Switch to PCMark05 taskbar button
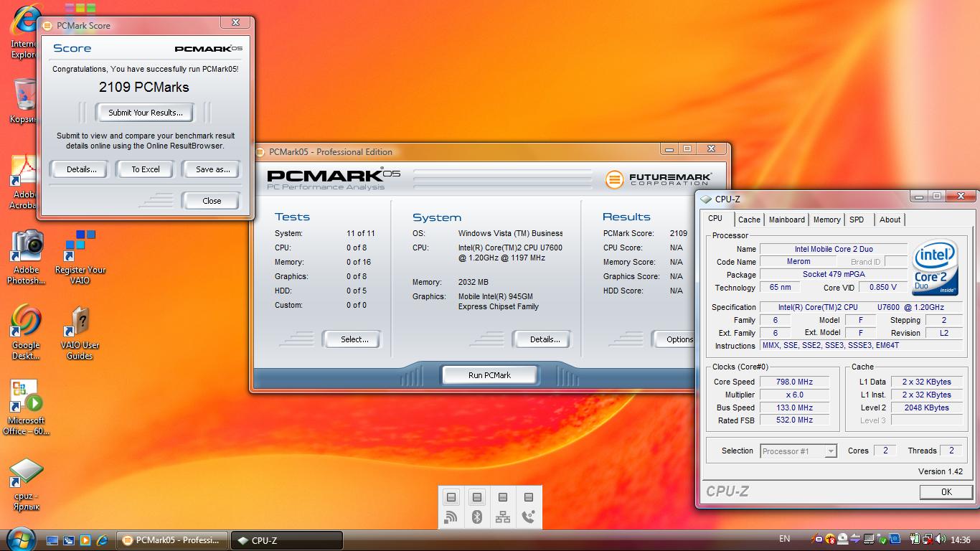 pos(172,540)
